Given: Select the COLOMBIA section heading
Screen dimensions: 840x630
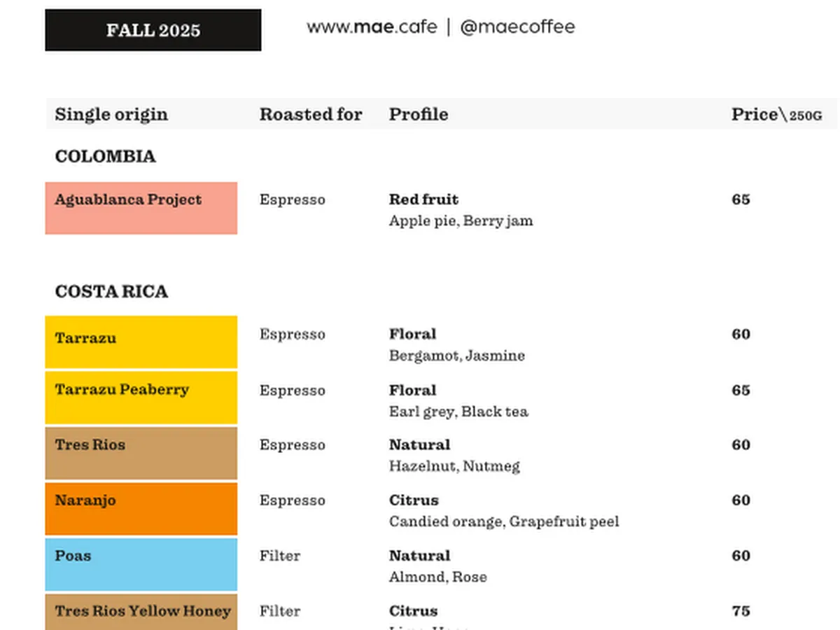Looking at the screenshot, I should (105, 156).
